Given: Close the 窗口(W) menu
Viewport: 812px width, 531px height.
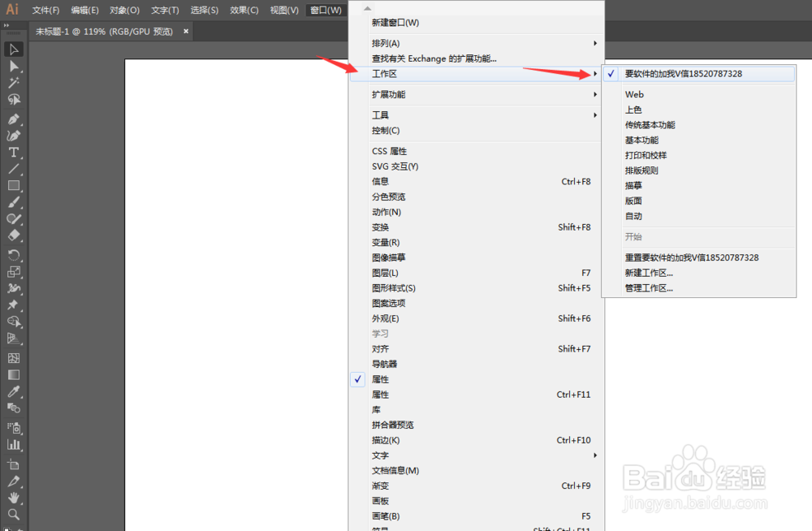Looking at the screenshot, I should [326, 11].
